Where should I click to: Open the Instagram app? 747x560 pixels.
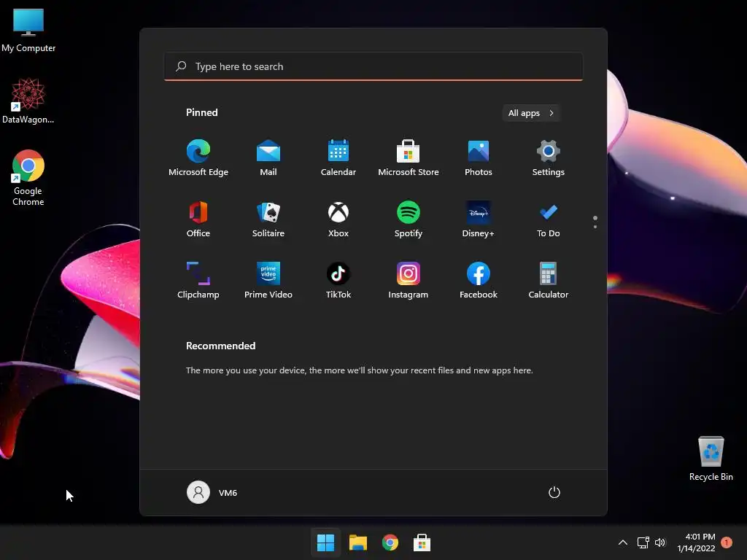(x=409, y=281)
